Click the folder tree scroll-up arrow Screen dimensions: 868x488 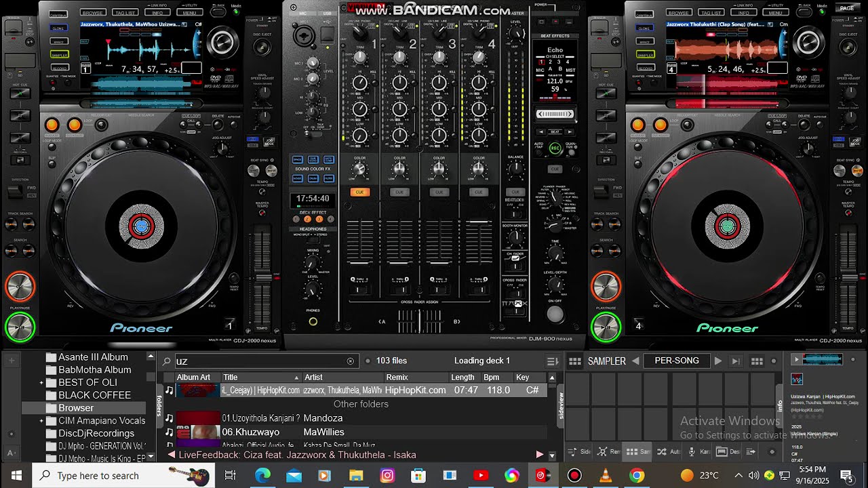point(151,357)
